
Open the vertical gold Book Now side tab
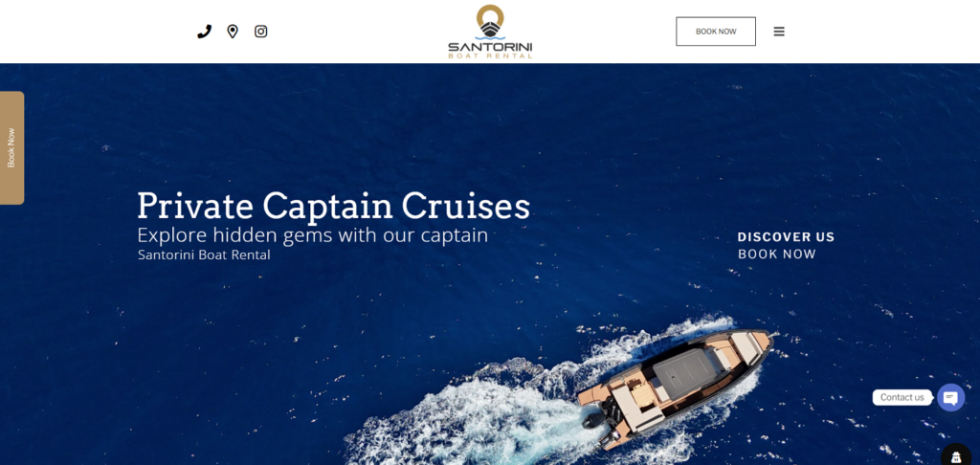11,148
